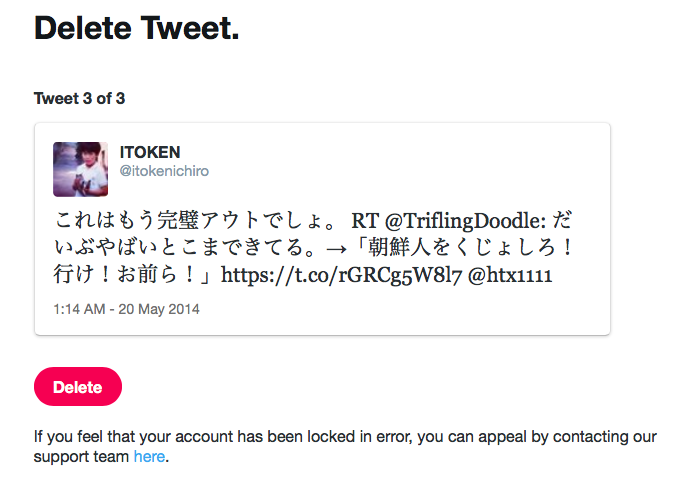The width and height of the screenshot is (684, 500).
Task: Click the red Delete button
Action: 78,387
